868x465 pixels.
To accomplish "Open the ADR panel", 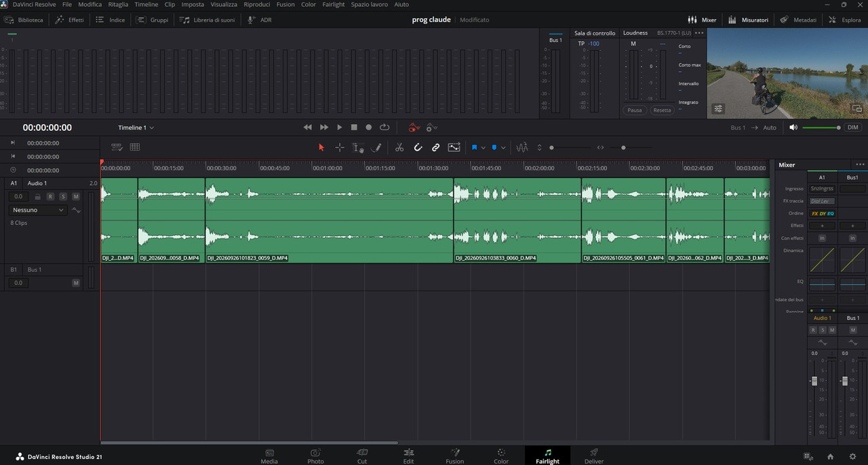I will (260, 20).
